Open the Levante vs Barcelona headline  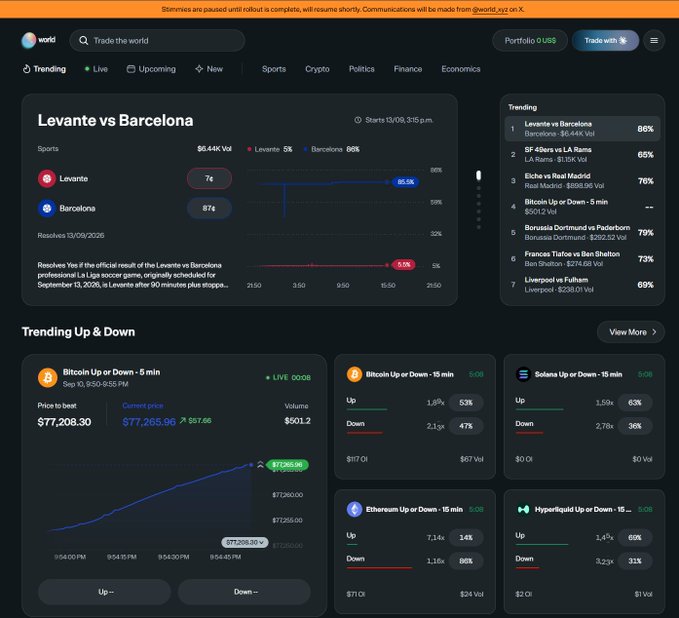(115, 120)
